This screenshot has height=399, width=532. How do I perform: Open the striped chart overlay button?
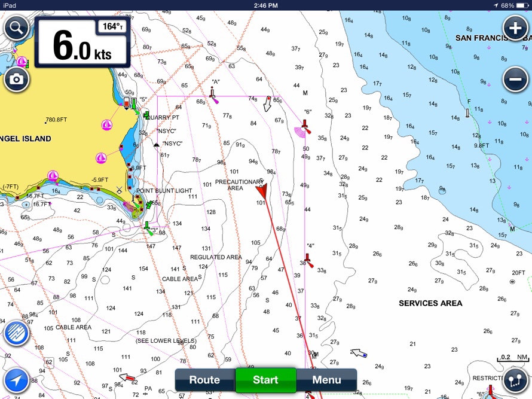pyautogui.click(x=16, y=333)
